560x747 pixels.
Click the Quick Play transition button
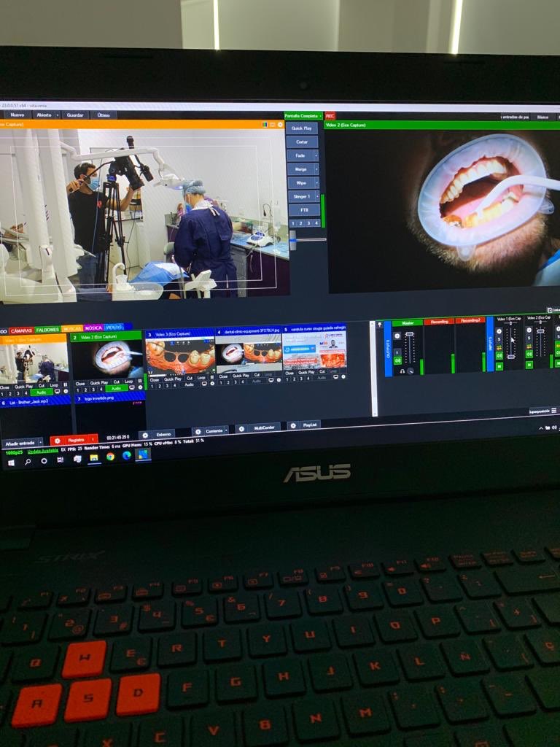(302, 128)
